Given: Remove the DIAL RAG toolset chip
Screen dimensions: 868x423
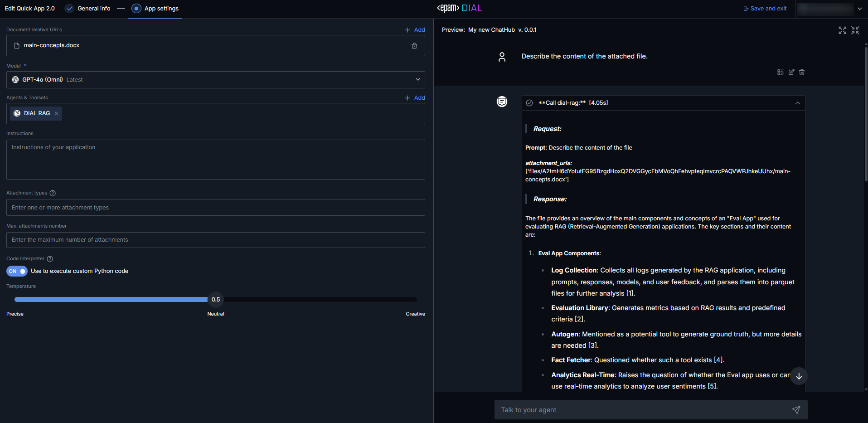Looking at the screenshot, I should pos(56,113).
